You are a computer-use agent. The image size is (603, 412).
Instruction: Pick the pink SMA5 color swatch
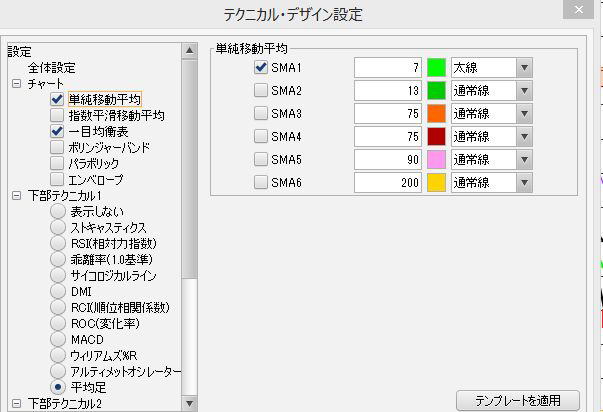click(436, 160)
